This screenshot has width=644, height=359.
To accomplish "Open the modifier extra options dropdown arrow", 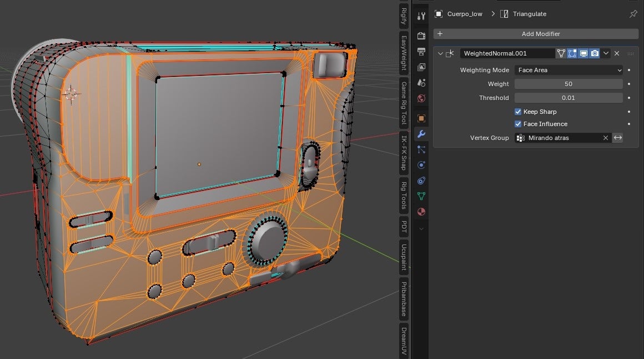I will click(x=606, y=53).
